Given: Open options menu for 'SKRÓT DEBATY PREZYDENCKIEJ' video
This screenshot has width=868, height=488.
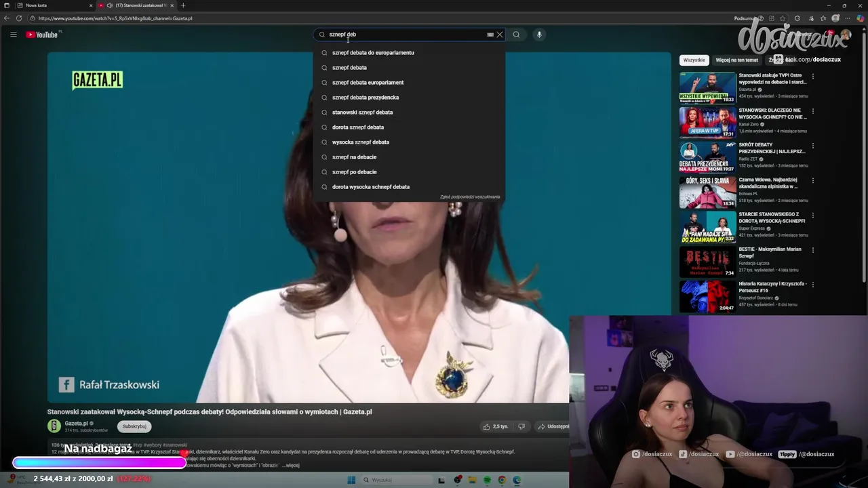Looking at the screenshot, I should coord(812,146).
